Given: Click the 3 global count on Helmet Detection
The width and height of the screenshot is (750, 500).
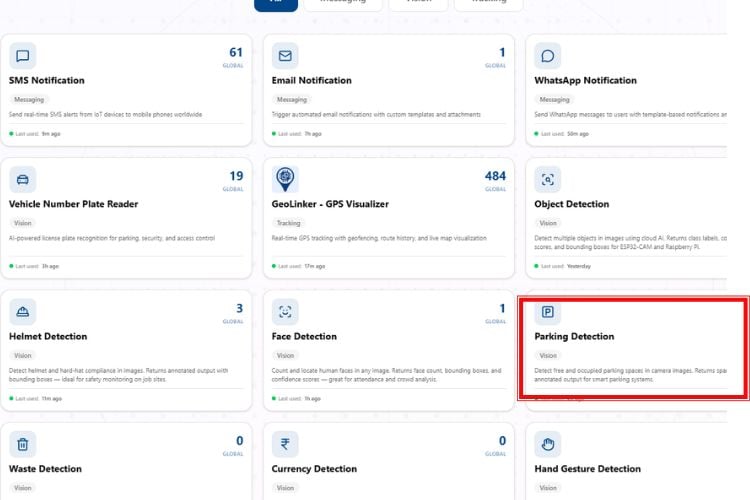Looking at the screenshot, I should click(239, 309).
